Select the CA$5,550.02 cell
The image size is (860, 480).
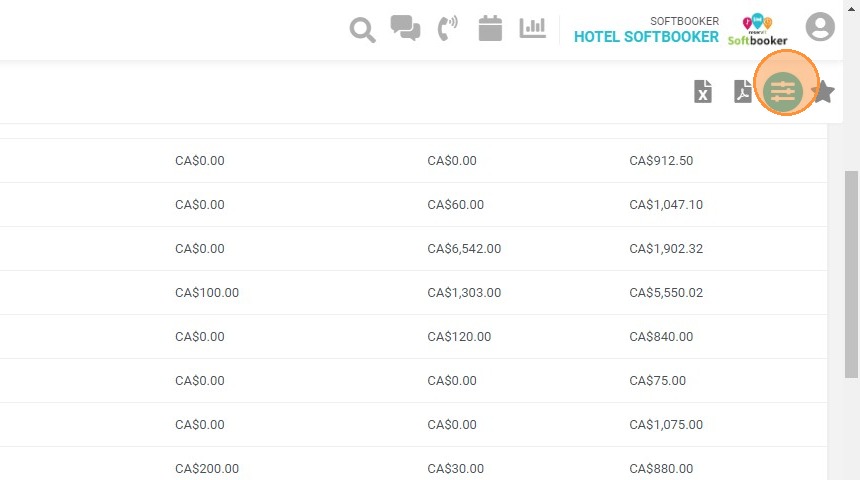pyautogui.click(x=666, y=292)
